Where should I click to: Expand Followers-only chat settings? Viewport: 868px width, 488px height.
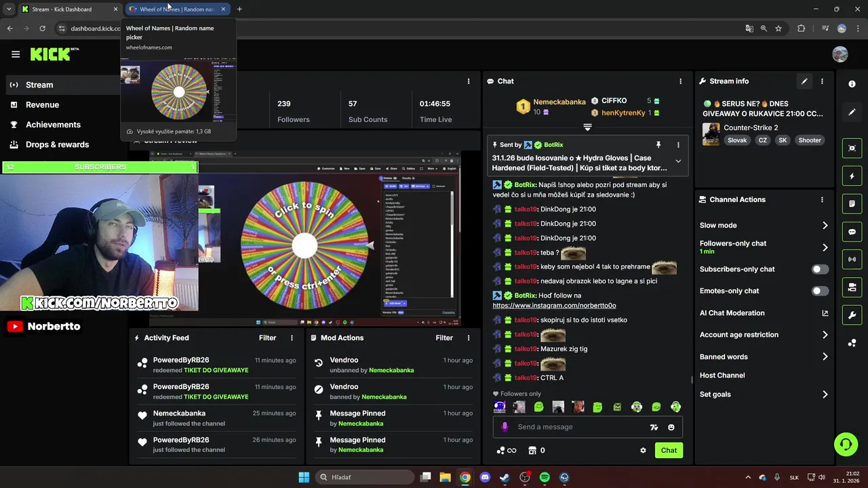[825, 247]
